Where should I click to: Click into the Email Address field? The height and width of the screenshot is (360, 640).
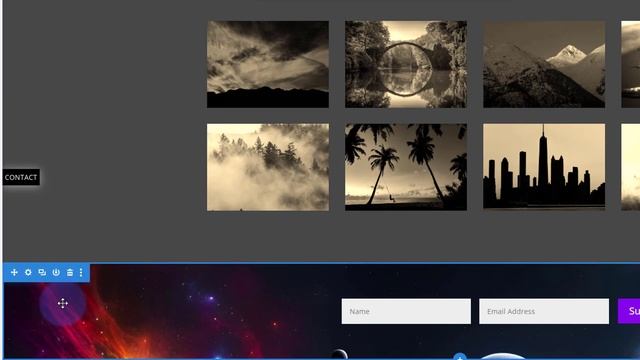click(x=544, y=311)
